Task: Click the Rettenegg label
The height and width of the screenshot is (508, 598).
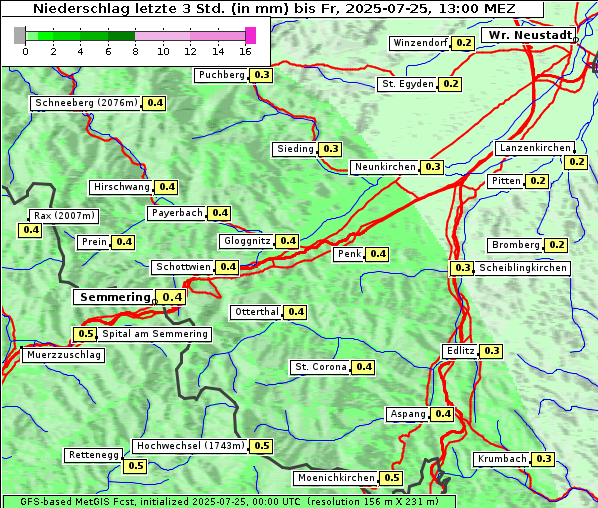Action: pyautogui.click(x=94, y=455)
